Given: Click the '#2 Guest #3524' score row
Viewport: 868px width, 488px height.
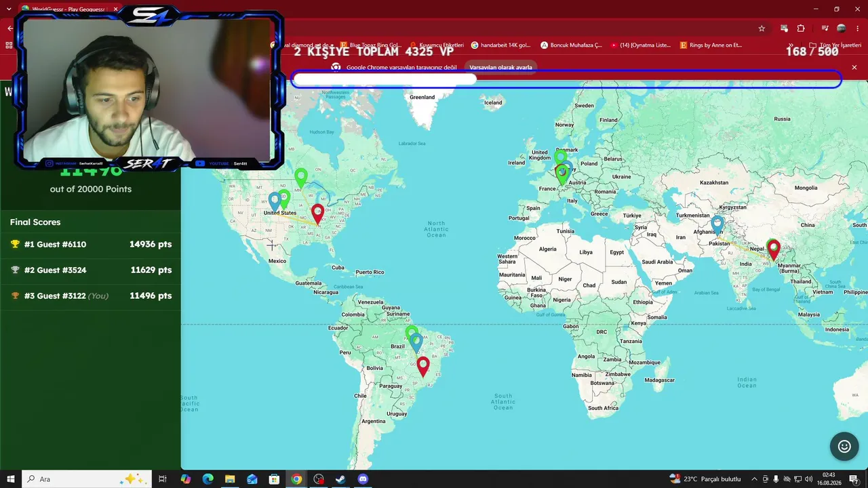Looking at the screenshot, I should click(x=91, y=270).
